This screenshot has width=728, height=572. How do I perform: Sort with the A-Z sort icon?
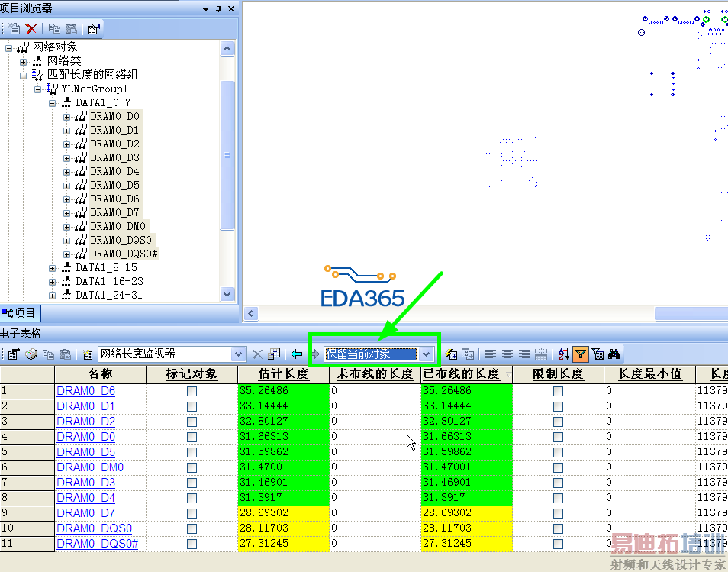563,354
